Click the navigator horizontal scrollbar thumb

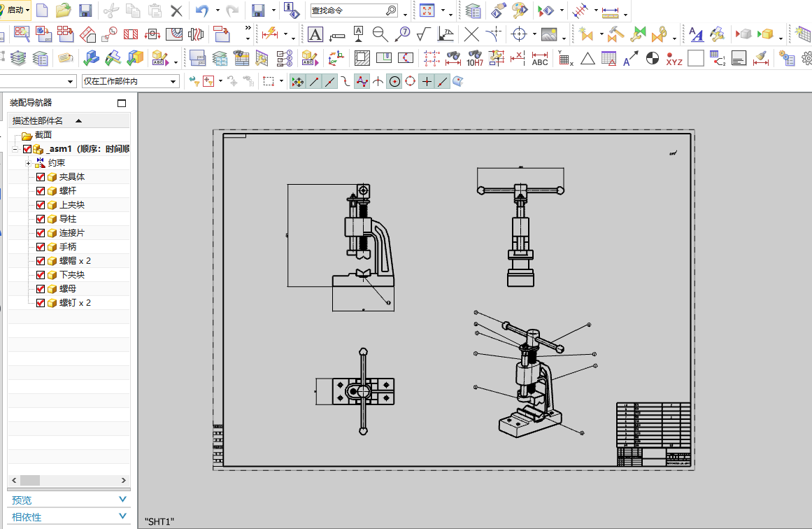30,480
